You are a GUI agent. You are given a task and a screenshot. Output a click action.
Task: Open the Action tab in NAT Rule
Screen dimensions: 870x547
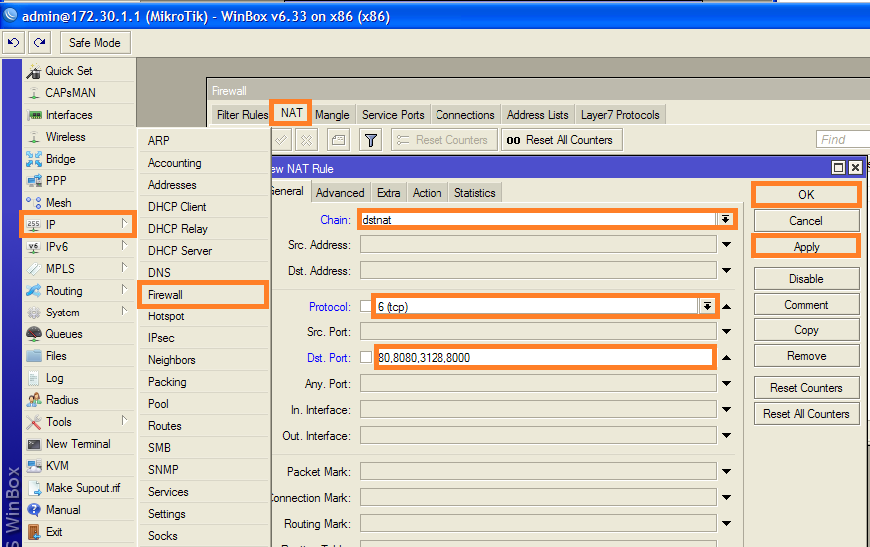(x=427, y=193)
